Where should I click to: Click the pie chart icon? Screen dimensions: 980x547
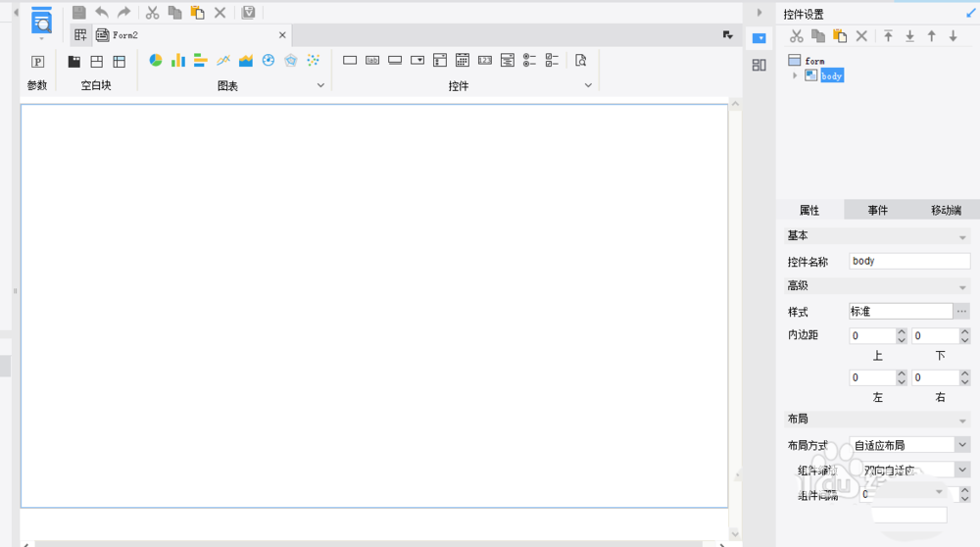[x=156, y=61]
